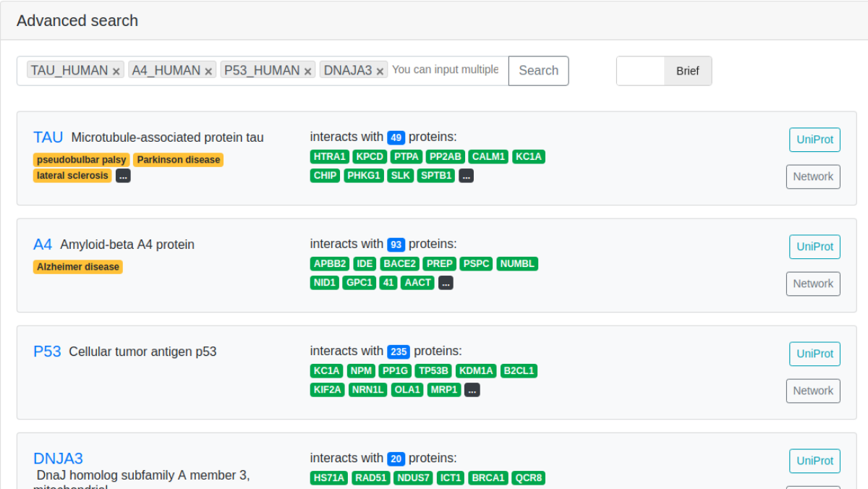
Task: Type in the protein search input field
Action: point(446,70)
